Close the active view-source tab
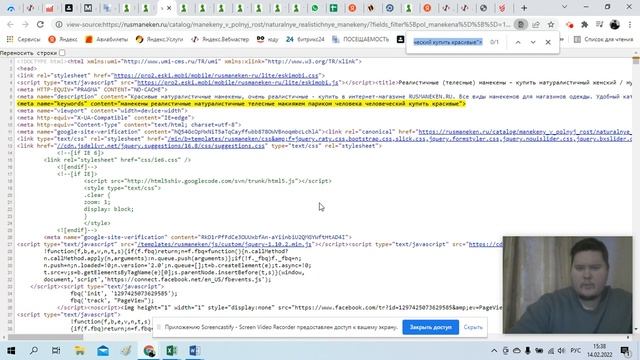640x360 pixels. (x=169, y=8)
